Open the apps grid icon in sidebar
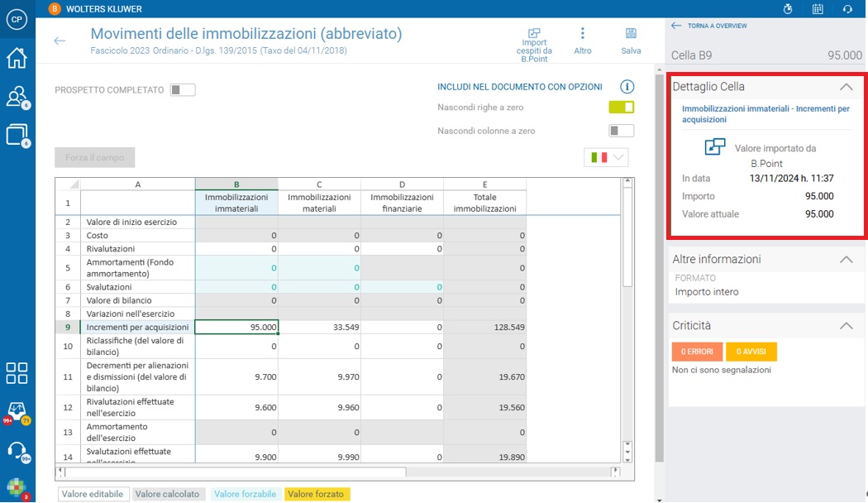Screen dimensions: 868x503 click(x=17, y=373)
